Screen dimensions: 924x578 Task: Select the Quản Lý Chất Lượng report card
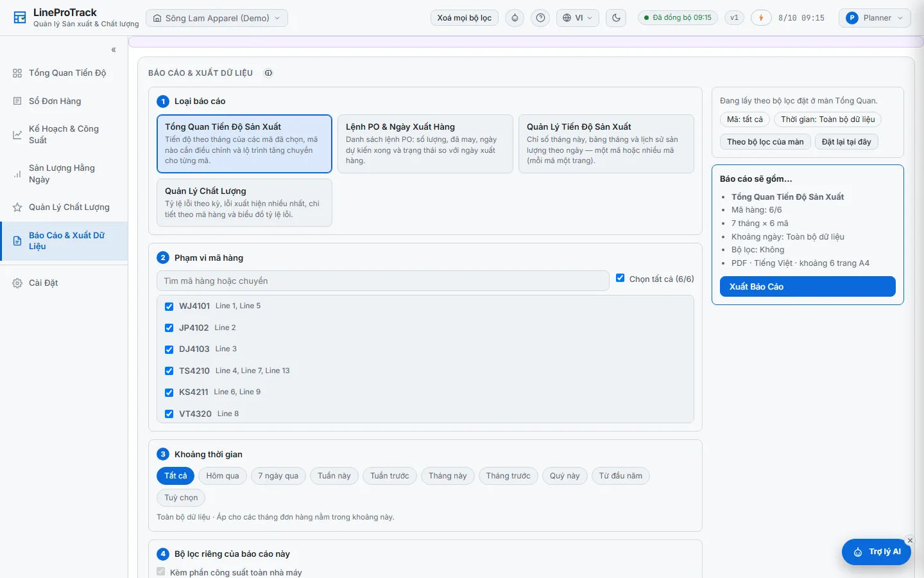[244, 203]
